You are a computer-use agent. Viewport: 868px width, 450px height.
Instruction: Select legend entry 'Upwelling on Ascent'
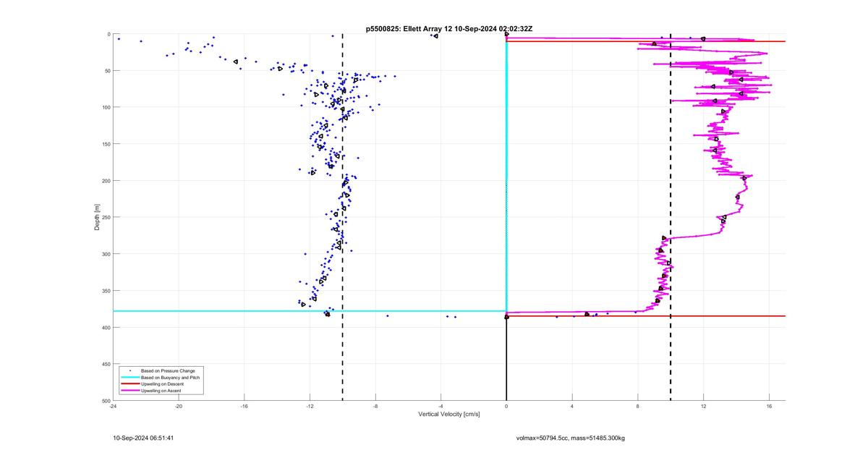tap(161, 390)
